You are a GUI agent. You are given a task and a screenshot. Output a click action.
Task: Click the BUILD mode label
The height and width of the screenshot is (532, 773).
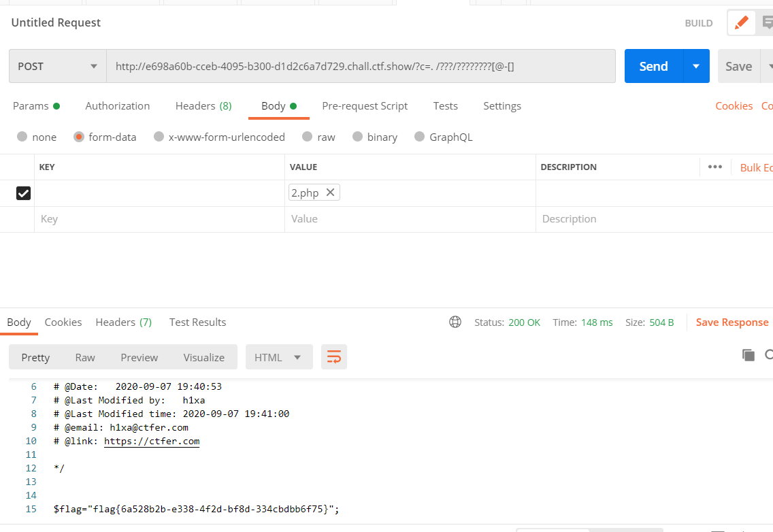699,23
